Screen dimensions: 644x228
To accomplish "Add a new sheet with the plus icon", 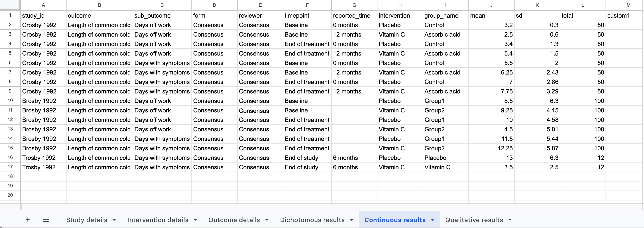I will (x=28, y=220).
